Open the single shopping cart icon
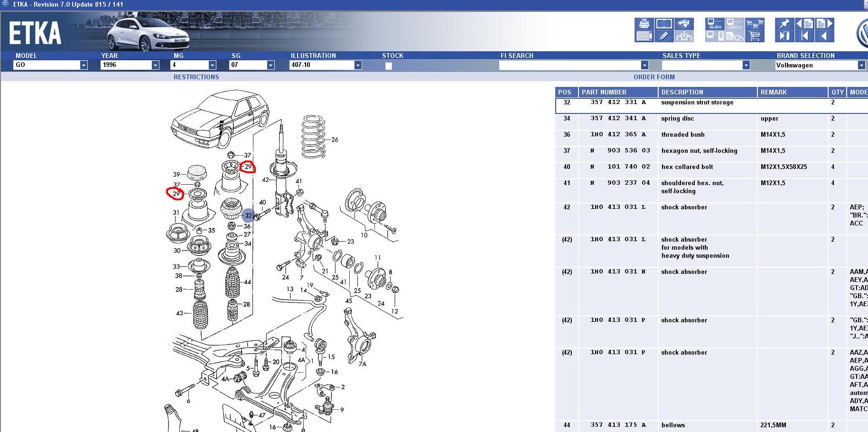 pos(755,36)
